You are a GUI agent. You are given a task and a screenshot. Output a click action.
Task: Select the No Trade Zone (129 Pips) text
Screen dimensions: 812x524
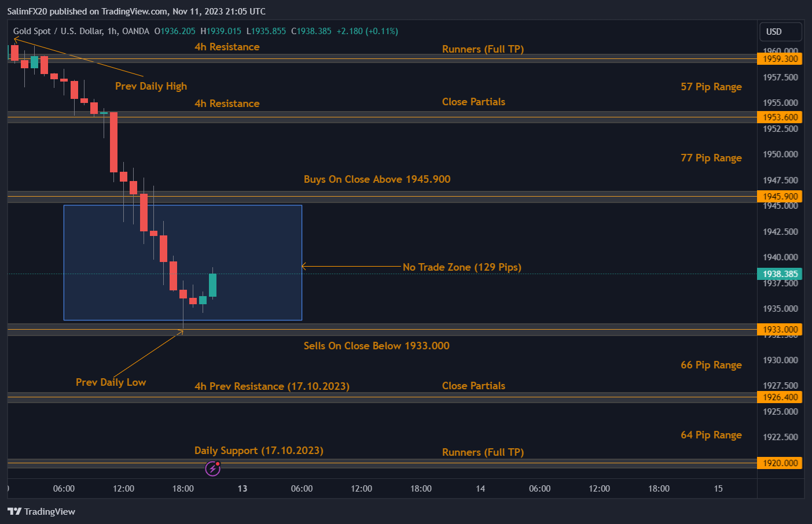462,267
